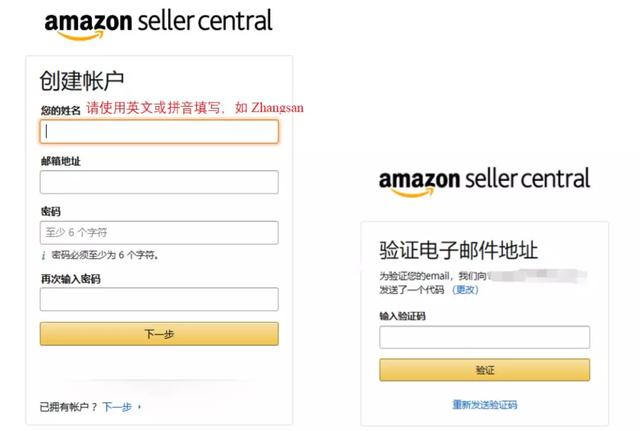Click the yellow 验证 button

[484, 370]
